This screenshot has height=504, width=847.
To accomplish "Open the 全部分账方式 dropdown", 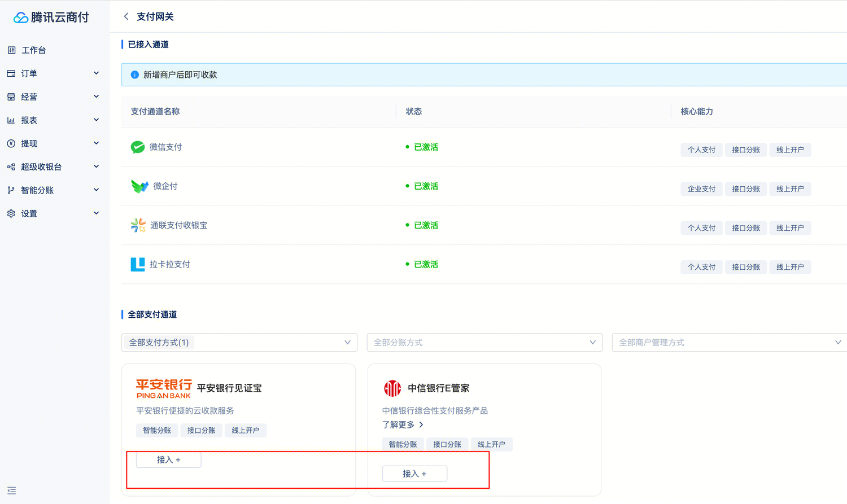I will coord(484,343).
